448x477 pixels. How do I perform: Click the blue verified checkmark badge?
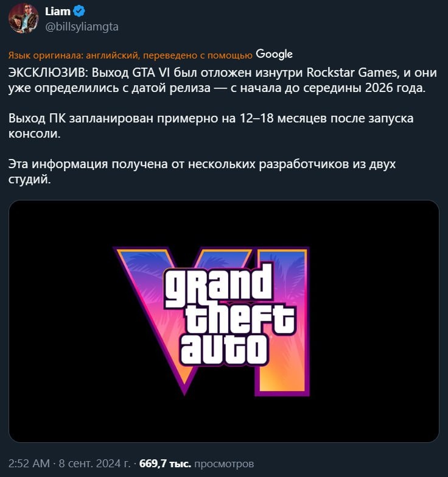[79, 11]
